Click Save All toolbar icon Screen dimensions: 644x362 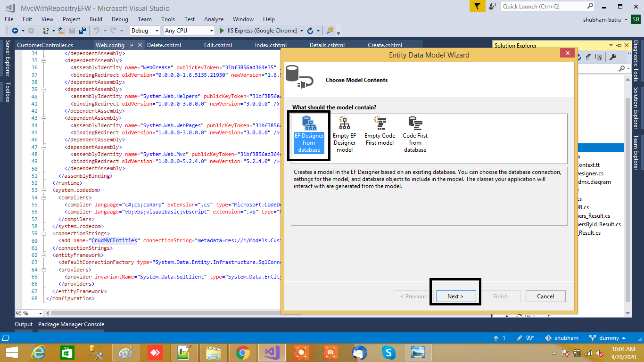[x=82, y=31]
